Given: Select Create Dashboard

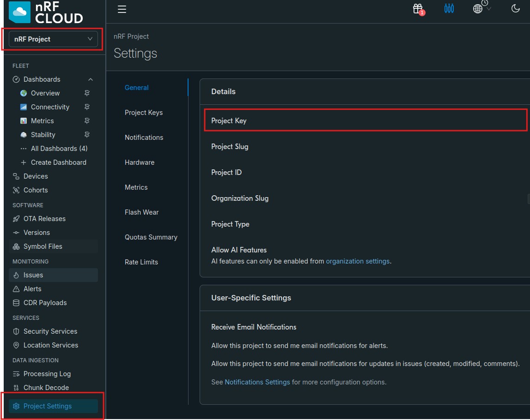Looking at the screenshot, I should pos(59,162).
